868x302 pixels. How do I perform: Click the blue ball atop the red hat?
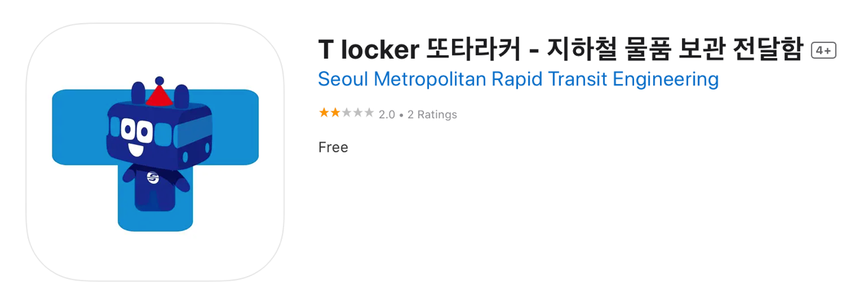[x=159, y=81]
